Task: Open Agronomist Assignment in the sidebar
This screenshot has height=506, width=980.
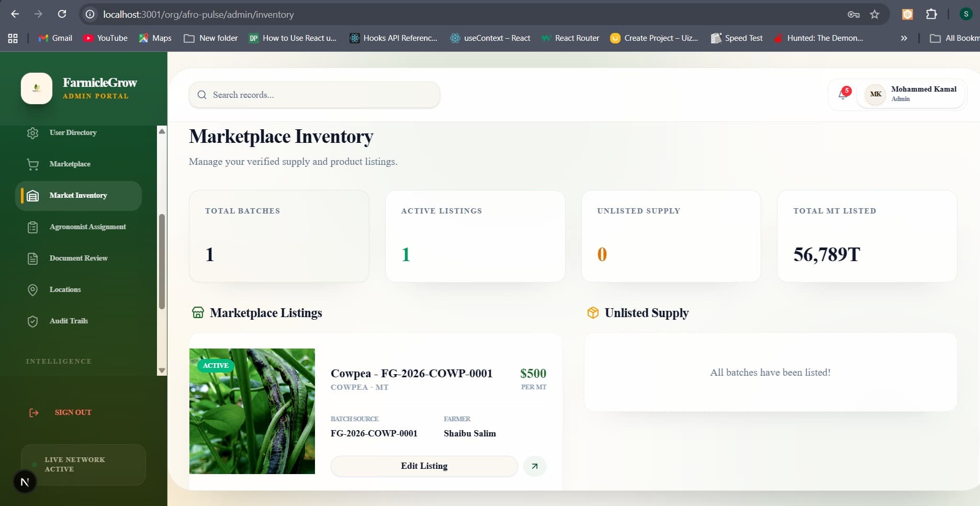Action: (x=78, y=227)
